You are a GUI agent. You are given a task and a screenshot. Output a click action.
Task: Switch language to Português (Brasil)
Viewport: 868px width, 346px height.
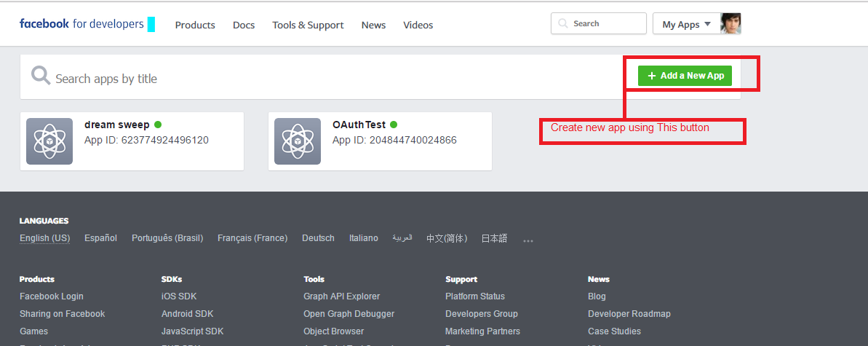(167, 238)
